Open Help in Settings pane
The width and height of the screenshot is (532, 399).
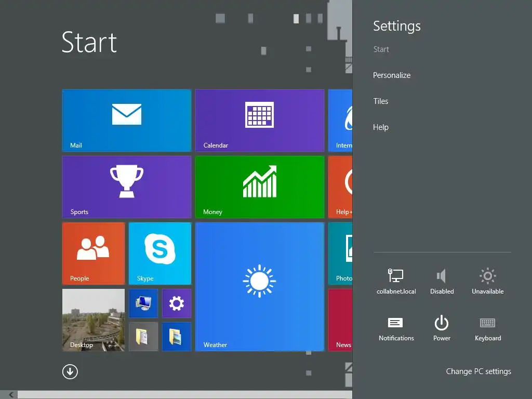pyautogui.click(x=380, y=127)
